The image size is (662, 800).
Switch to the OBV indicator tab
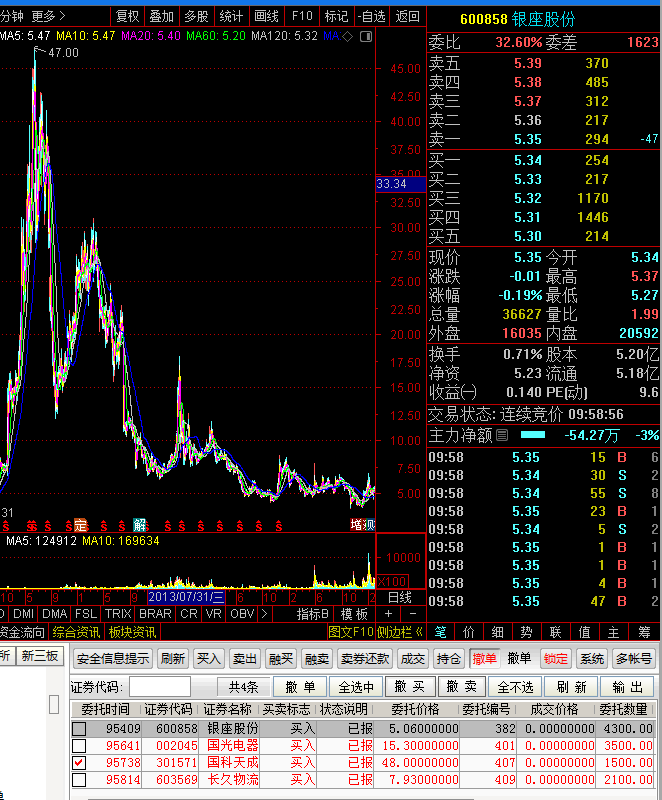click(242, 614)
